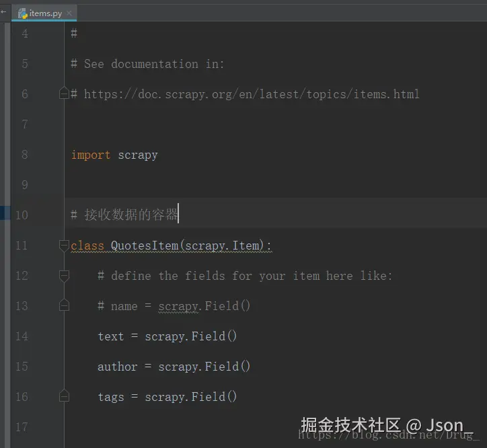This screenshot has height=448, width=487.
Task: Click line number 14 in the gutter
Action: 22,336
